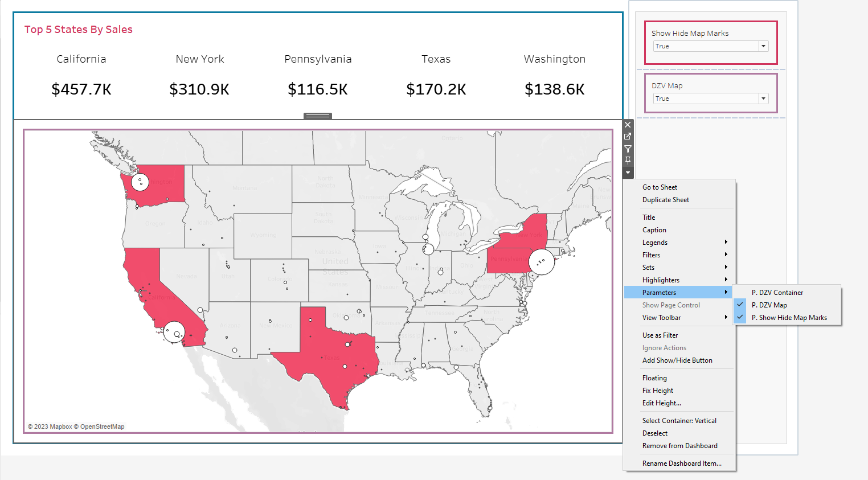
Task: Click the More Options down-arrow icon
Action: pos(628,173)
